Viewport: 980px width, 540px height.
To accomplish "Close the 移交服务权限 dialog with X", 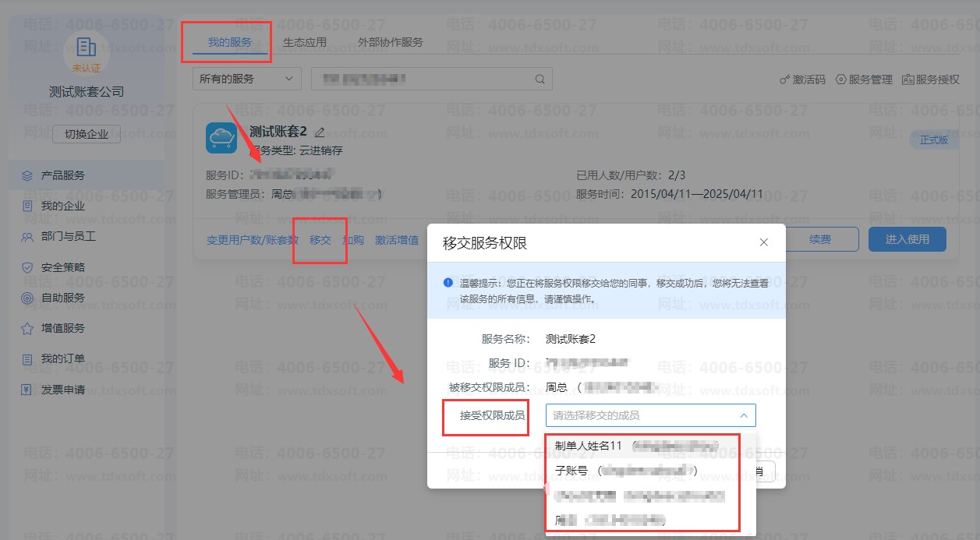I will coord(764,242).
